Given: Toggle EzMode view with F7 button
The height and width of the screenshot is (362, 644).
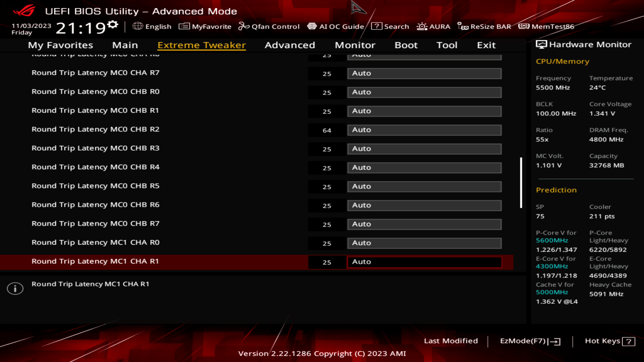Looking at the screenshot, I should point(530,341).
